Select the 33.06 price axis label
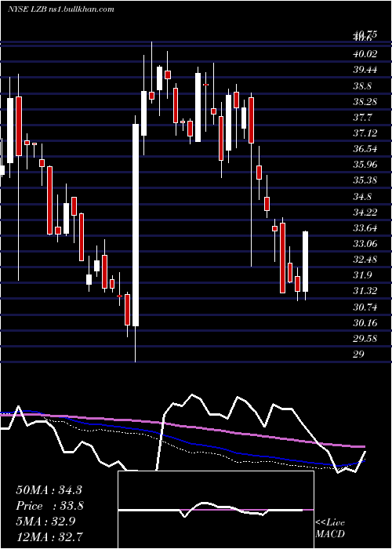Screen dimensions: 392x549 pyautogui.click(x=365, y=244)
